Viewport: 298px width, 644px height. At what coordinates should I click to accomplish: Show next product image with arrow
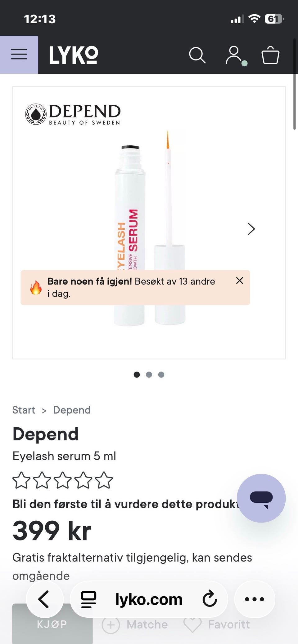tap(251, 229)
